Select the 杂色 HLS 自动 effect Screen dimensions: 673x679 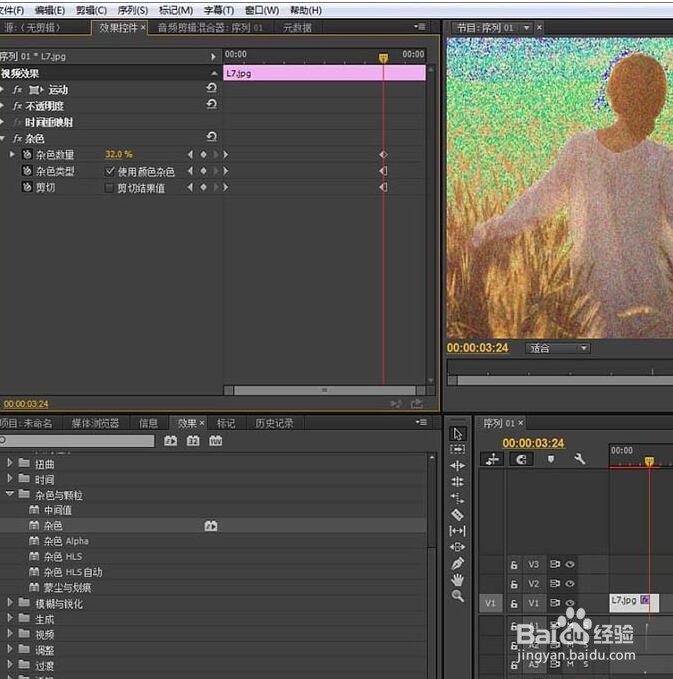point(73,572)
